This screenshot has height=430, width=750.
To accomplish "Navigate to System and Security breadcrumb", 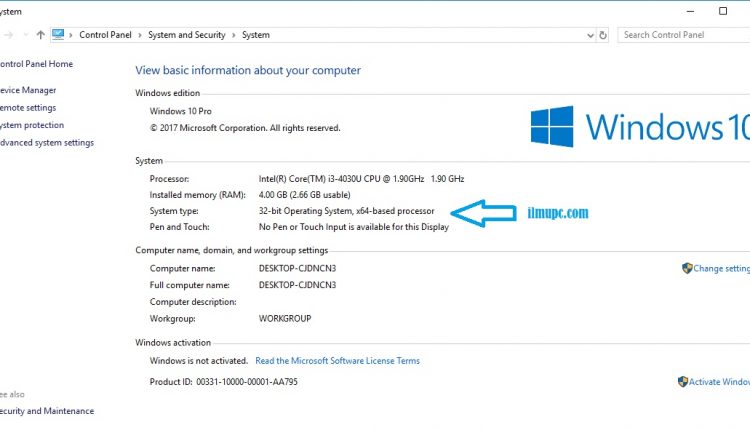I will coord(187,34).
